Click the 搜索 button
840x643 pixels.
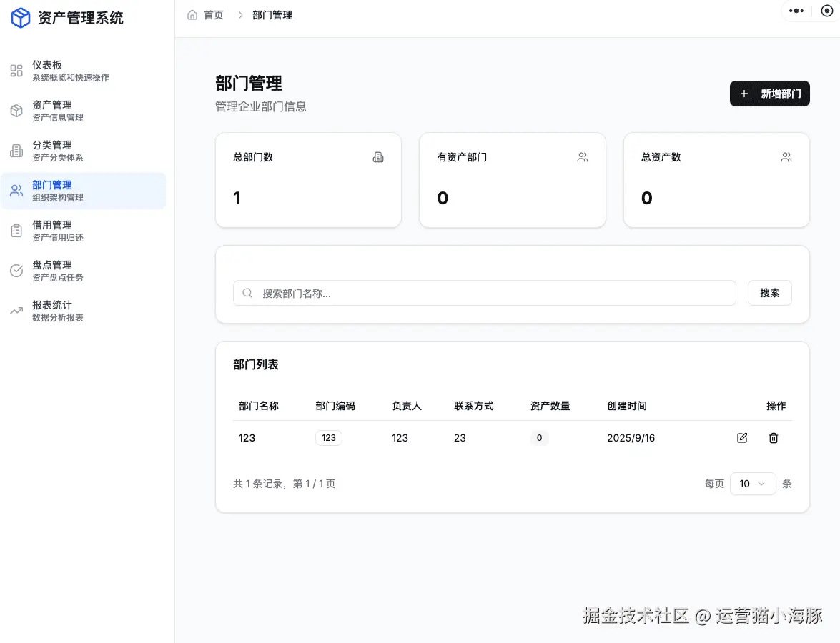(770, 293)
